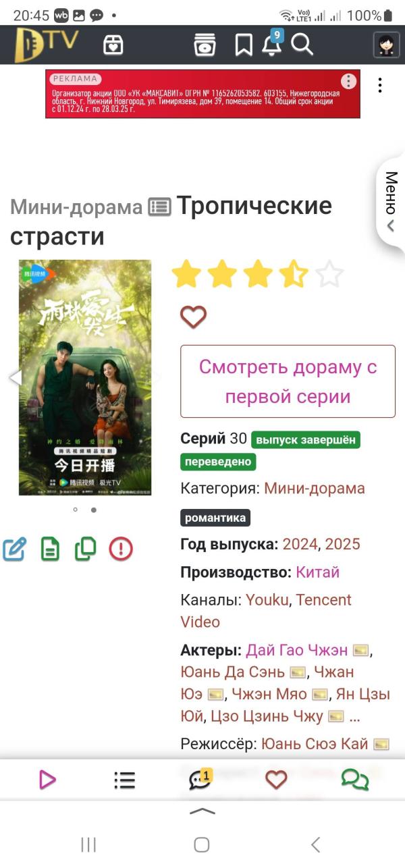Viewport: 405px width, 868px height.
Task: Open the Китай production link
Action: pos(317,572)
